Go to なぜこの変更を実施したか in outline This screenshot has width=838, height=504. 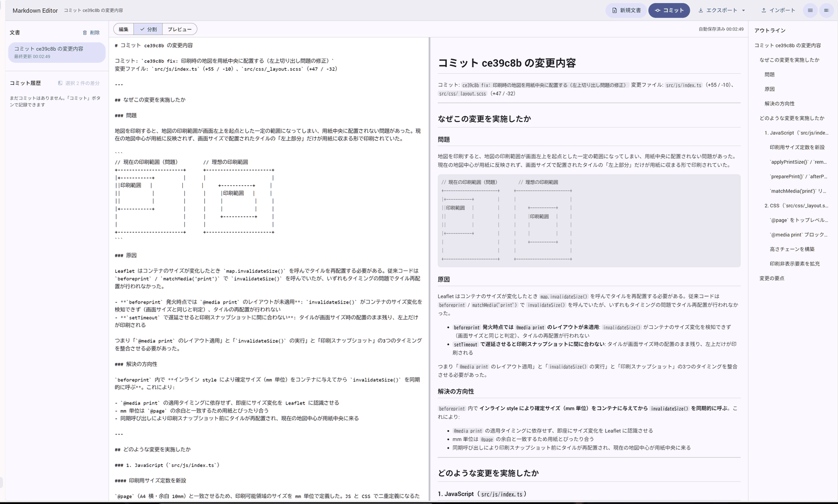pos(789,60)
